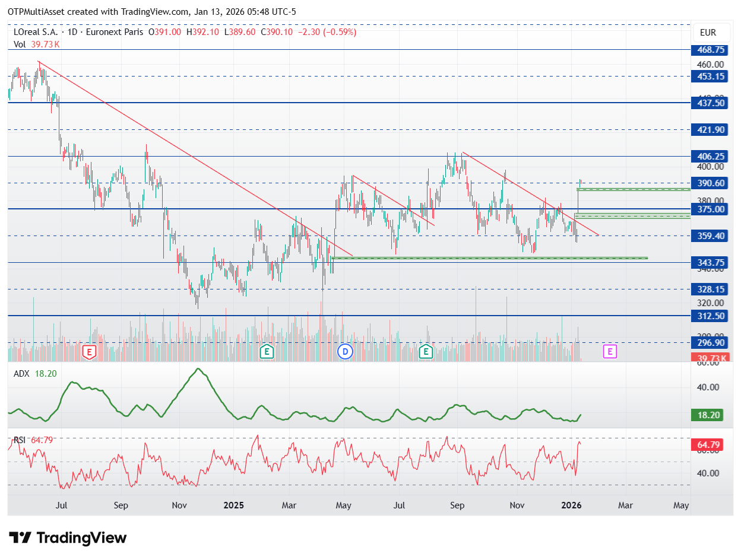Click the red 39.73 K volume tag
This screenshot has height=560, width=741.
click(711, 358)
